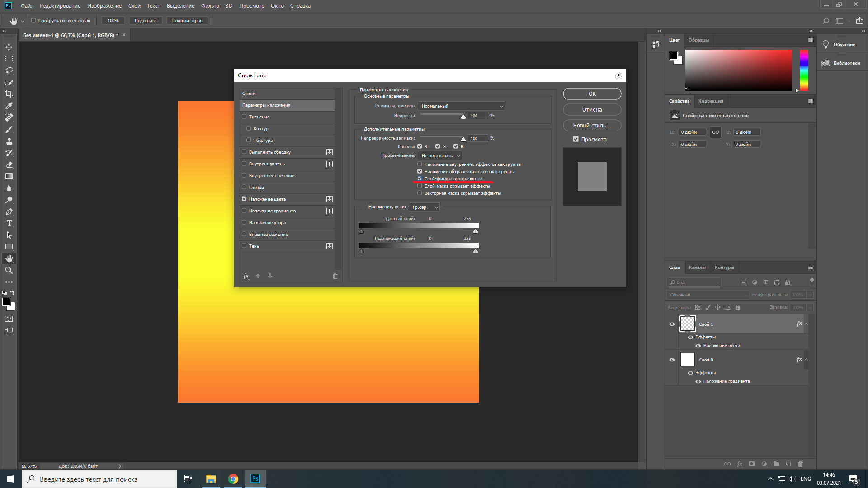Enable the Наложение градиента checkbox
The image size is (868, 488).
pos(244,211)
